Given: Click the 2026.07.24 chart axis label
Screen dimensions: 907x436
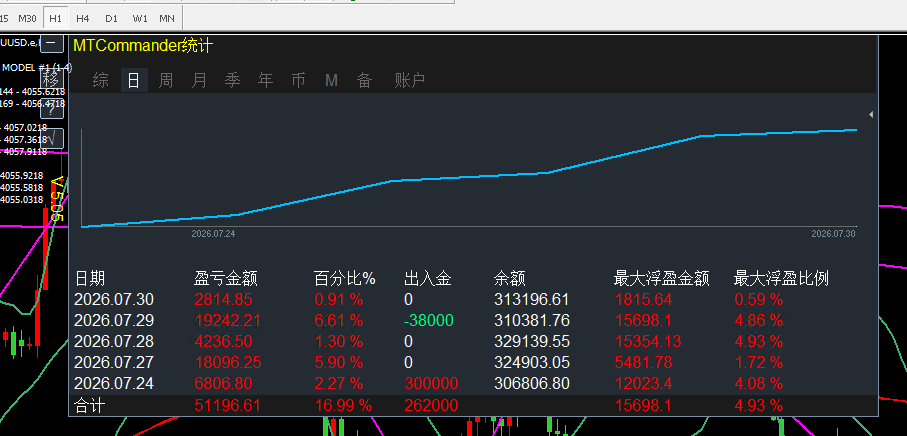Looking at the screenshot, I should point(213,234).
